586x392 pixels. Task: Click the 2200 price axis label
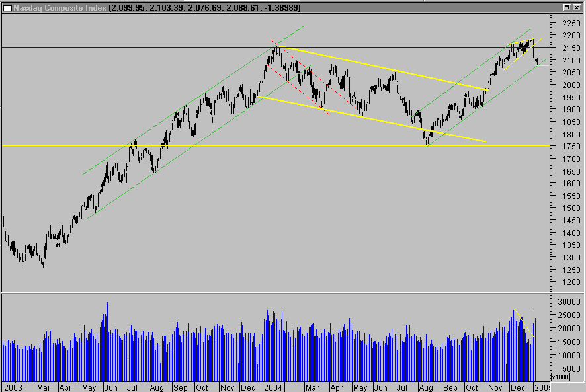(571, 36)
